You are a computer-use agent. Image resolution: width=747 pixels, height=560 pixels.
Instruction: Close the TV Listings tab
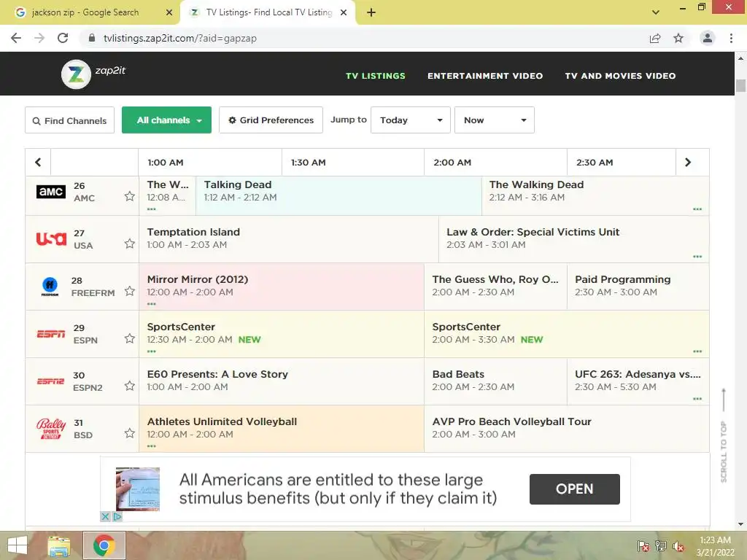coord(344,12)
